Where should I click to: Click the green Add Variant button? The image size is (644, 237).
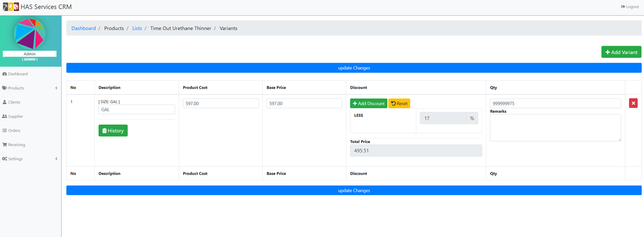coord(621,52)
